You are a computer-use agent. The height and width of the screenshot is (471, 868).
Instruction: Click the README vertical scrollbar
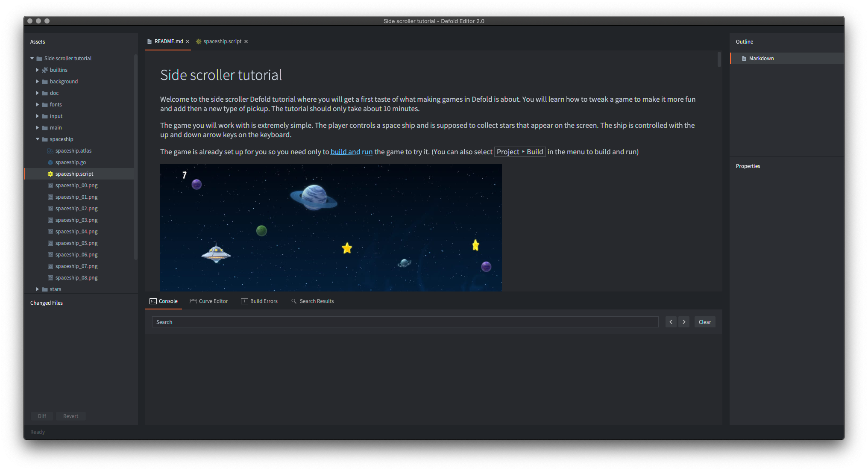point(719,59)
